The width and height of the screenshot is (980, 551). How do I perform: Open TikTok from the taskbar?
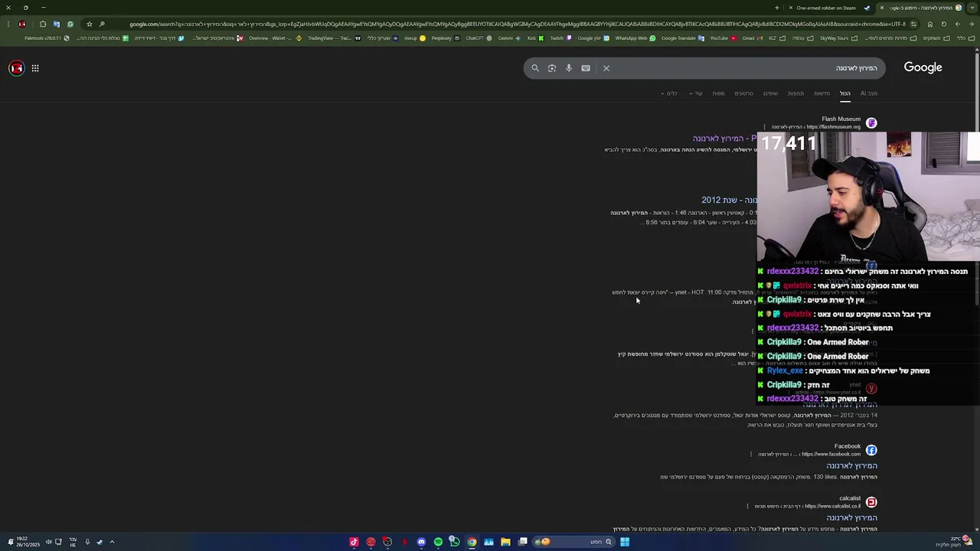pos(354,542)
